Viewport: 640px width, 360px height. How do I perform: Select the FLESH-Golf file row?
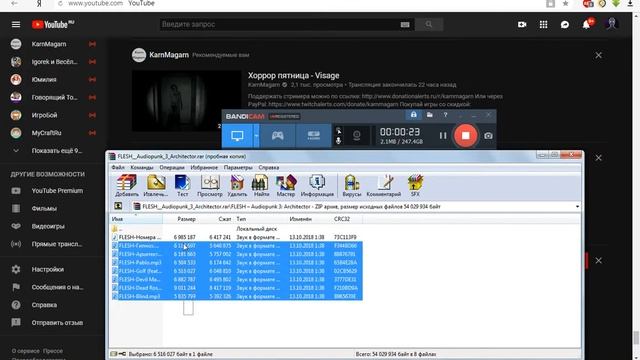click(236, 271)
